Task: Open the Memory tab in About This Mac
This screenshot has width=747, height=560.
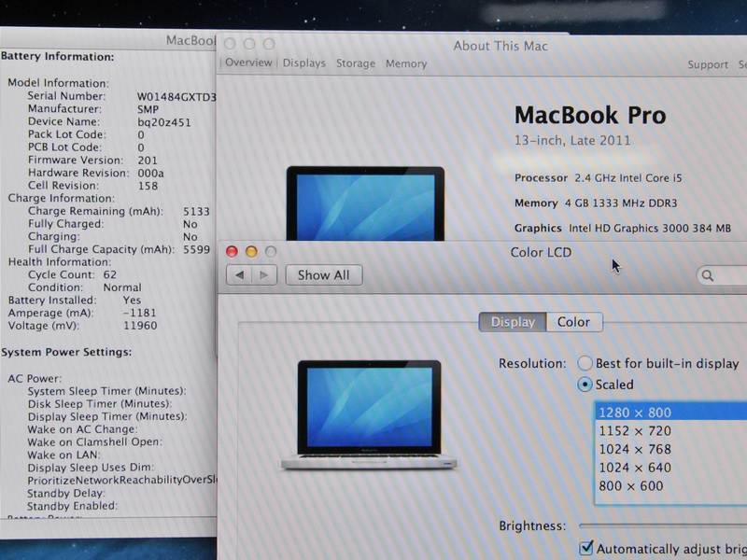Action: (x=406, y=63)
